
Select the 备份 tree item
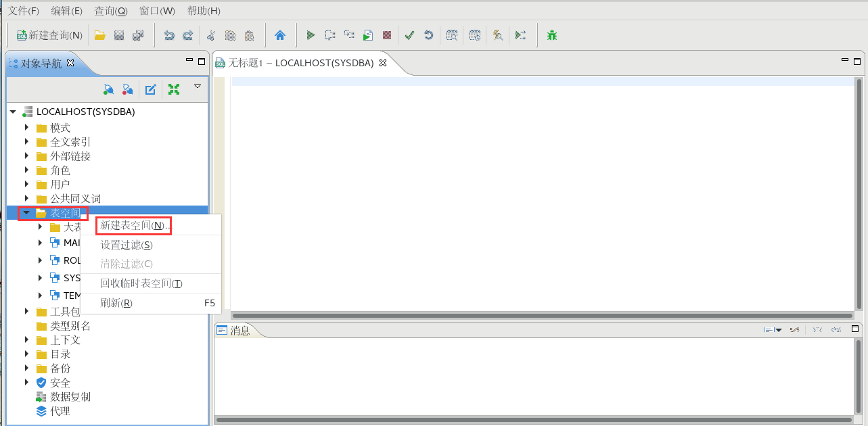tap(60, 368)
